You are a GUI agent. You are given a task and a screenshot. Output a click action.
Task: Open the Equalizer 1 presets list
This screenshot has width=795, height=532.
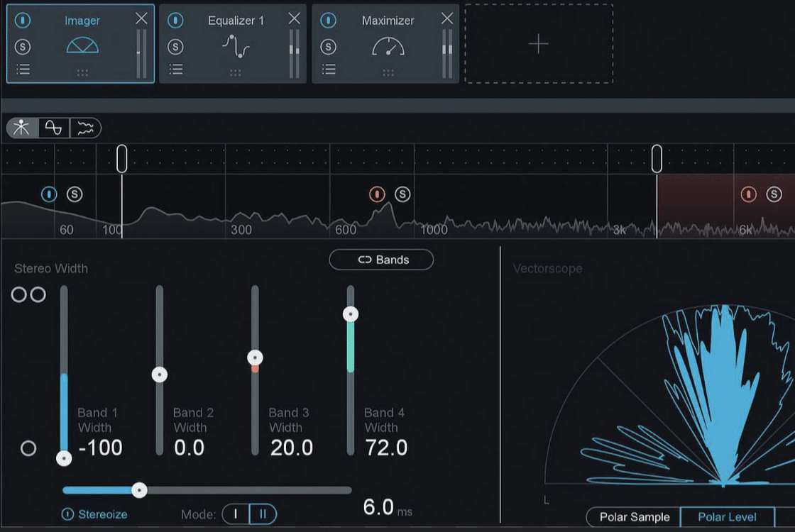click(176, 69)
